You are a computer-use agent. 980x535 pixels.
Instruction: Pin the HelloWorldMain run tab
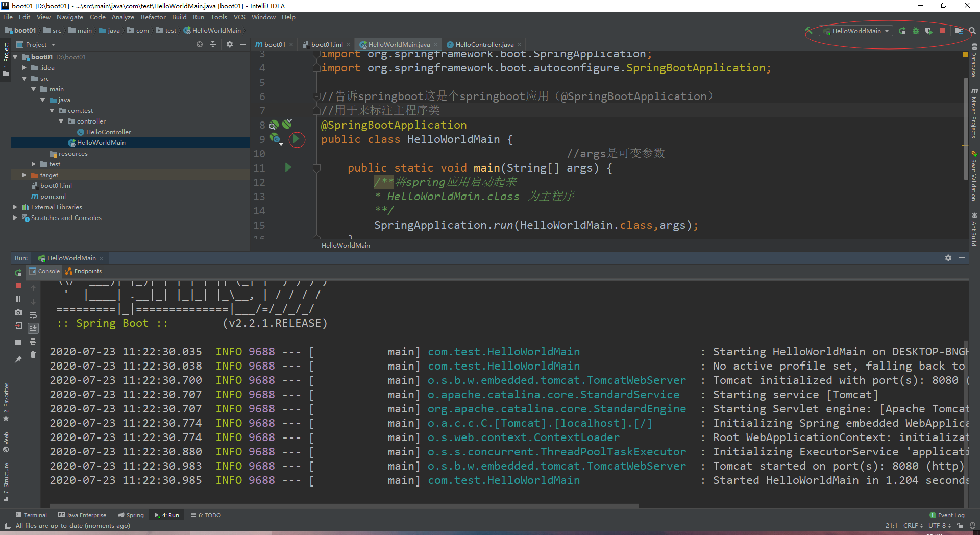[x=18, y=359]
